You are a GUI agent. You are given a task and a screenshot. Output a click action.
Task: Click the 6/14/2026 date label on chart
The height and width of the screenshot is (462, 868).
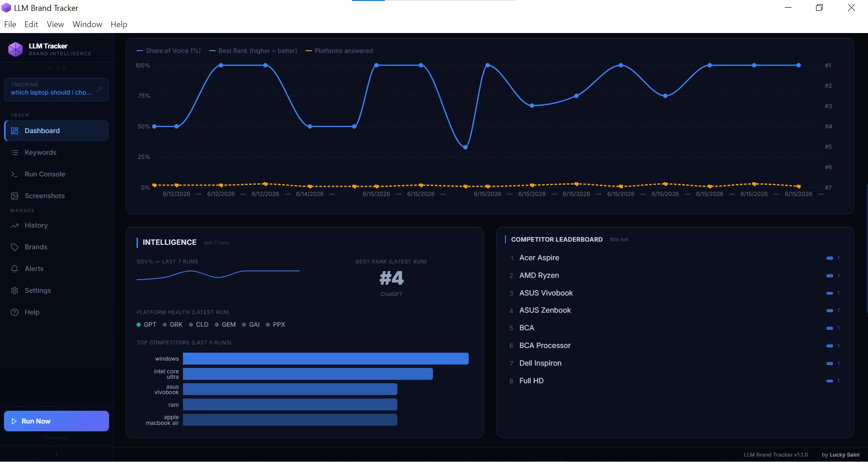[x=310, y=194]
